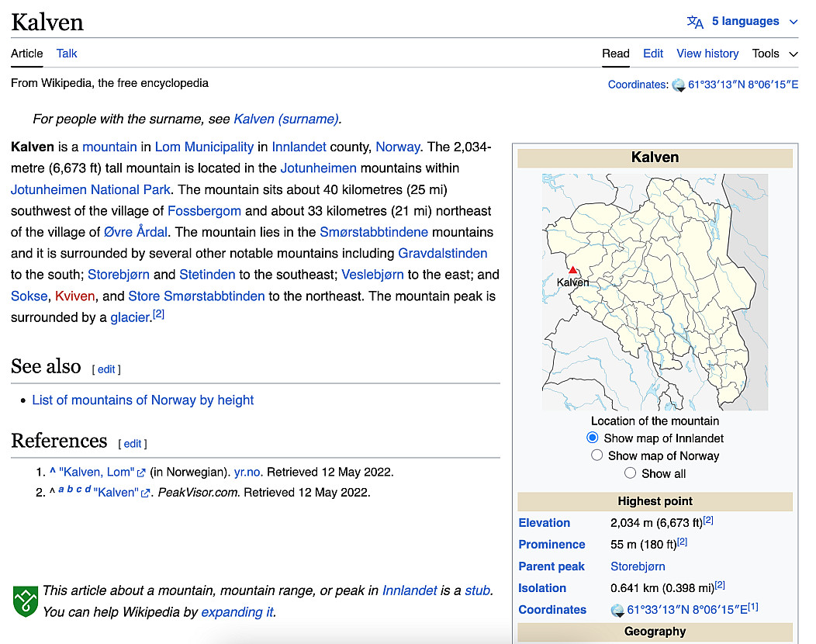The height and width of the screenshot is (644, 816).
Task: Edit the See also section
Action: tap(106, 369)
